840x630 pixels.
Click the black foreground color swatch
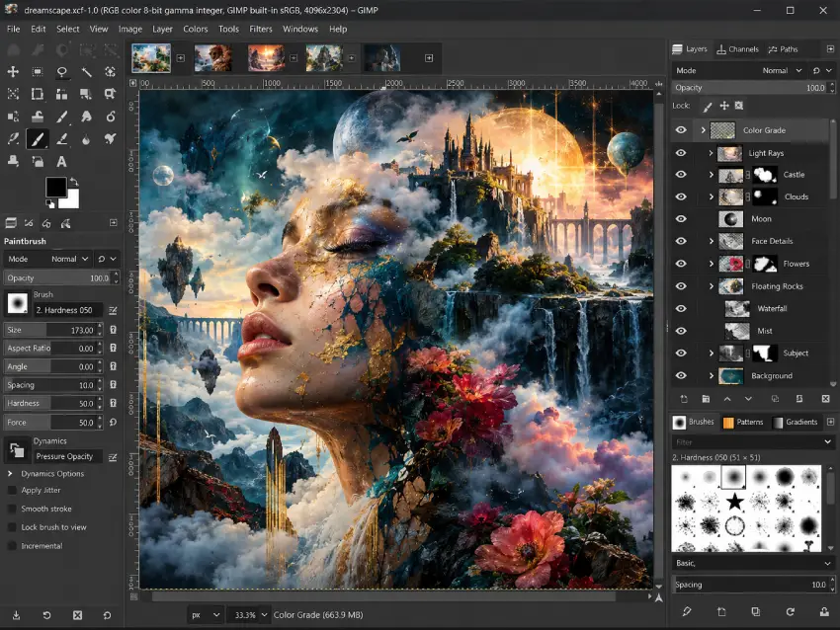pyautogui.click(x=55, y=188)
